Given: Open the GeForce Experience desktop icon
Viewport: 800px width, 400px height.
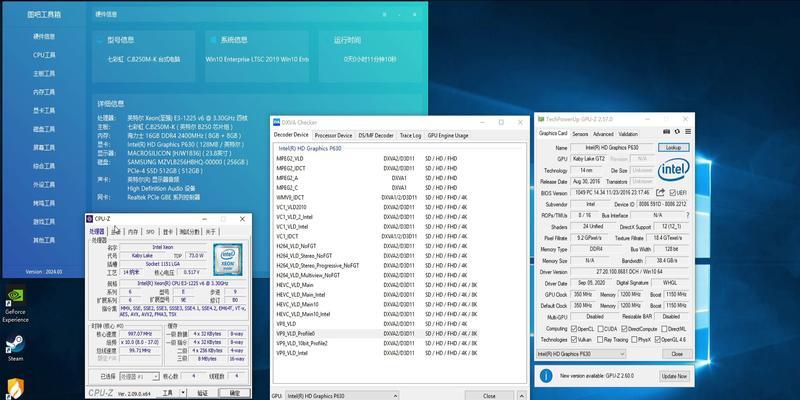Looking at the screenshot, I should pos(15,304).
